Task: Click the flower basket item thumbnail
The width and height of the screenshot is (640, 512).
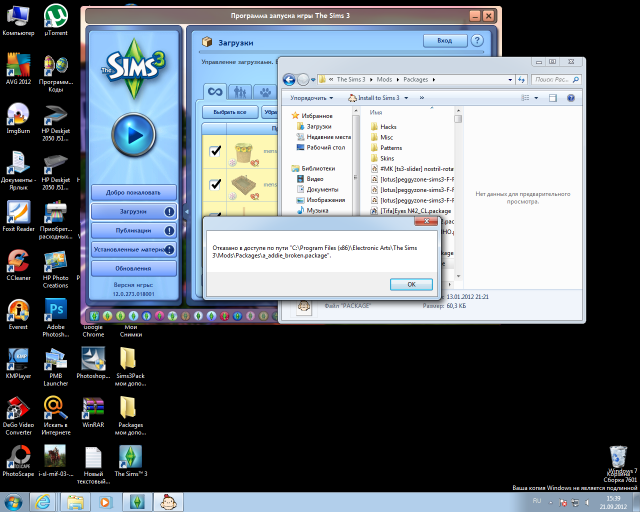Action: (x=244, y=154)
